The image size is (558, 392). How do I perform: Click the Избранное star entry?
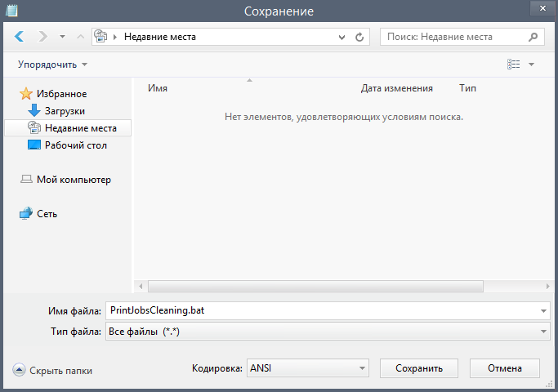point(61,94)
